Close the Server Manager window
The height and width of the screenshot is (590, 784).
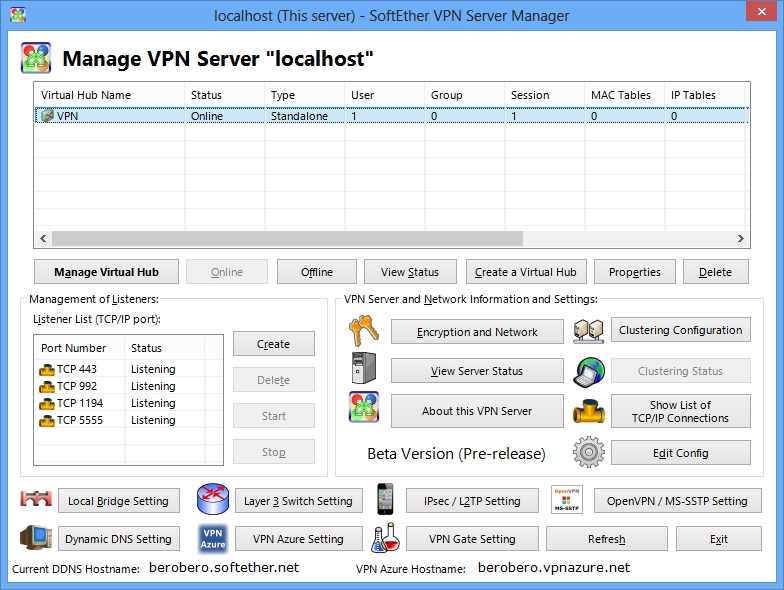pos(761,11)
